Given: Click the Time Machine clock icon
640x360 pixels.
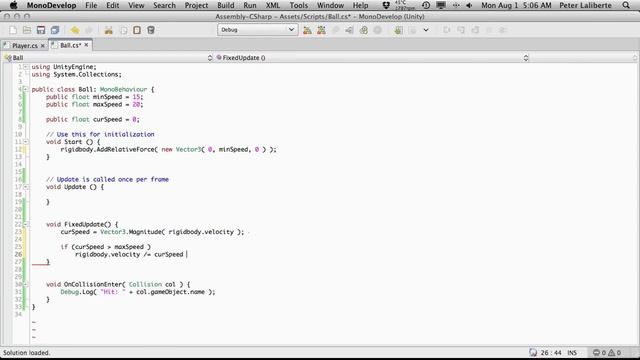Looking at the screenshot, I should pos(426,5).
